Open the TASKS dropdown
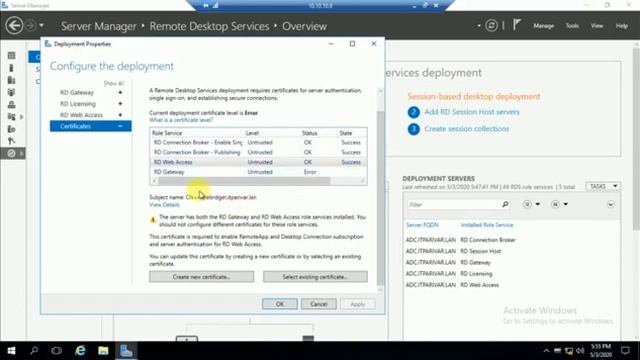640x360 pixels. [603, 186]
